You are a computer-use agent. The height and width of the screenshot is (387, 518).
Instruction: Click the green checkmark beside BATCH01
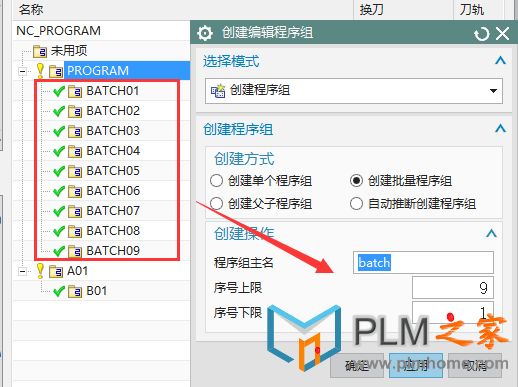[x=59, y=91]
